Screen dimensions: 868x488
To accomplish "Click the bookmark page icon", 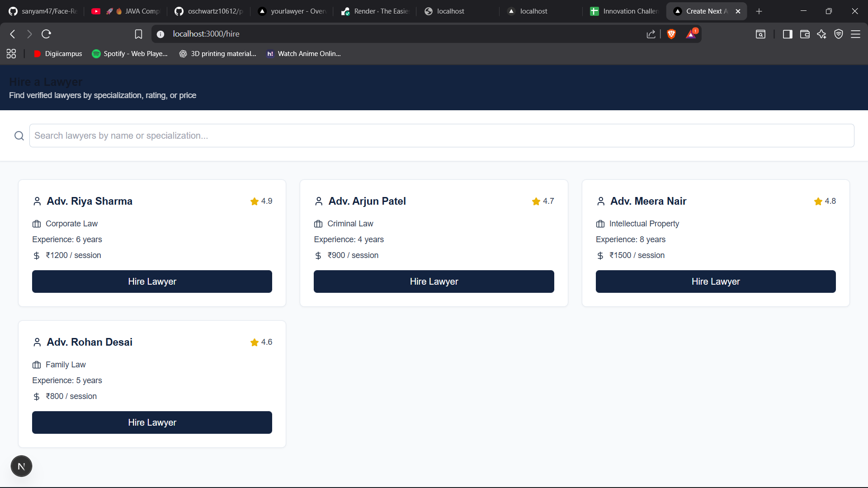I will pos(138,34).
